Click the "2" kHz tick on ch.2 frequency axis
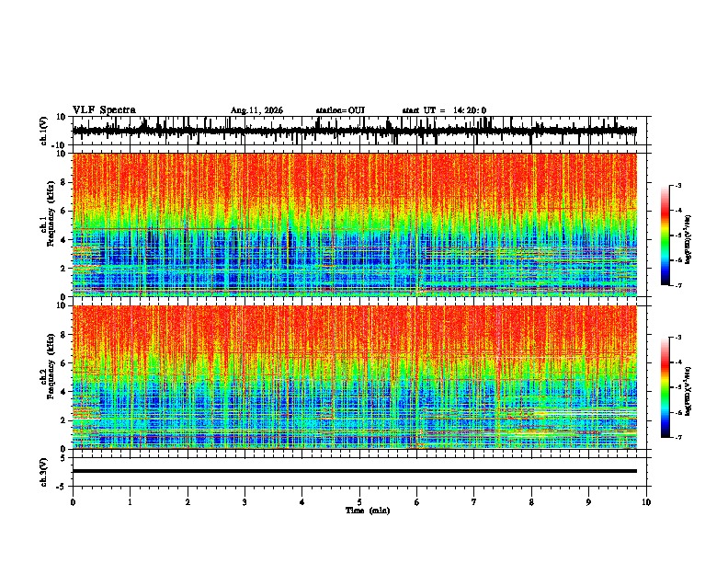Image resolution: width=728 pixels, height=563 pixels. click(x=64, y=420)
